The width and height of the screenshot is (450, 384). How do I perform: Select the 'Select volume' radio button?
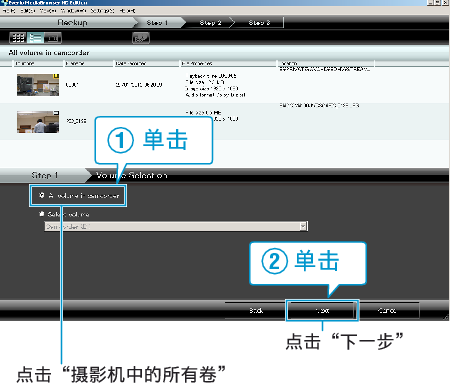(42, 214)
